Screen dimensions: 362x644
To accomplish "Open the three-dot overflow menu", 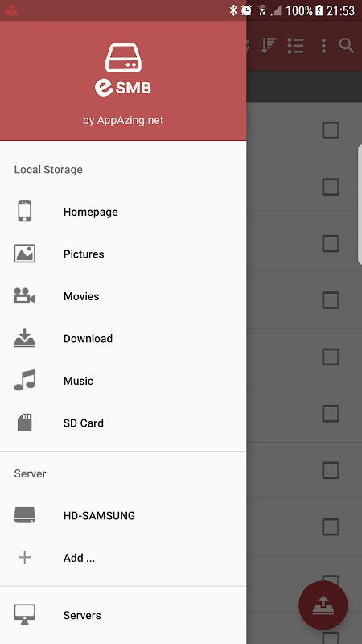I will tap(323, 46).
